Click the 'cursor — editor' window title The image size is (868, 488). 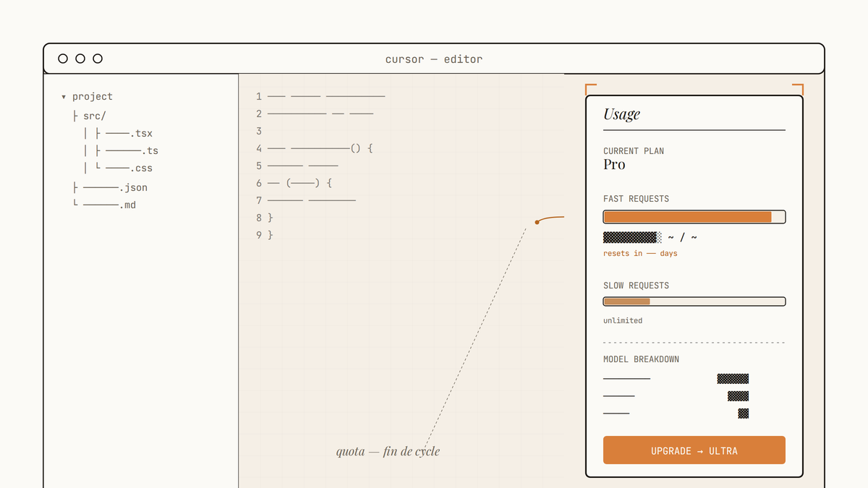pyautogui.click(x=434, y=59)
